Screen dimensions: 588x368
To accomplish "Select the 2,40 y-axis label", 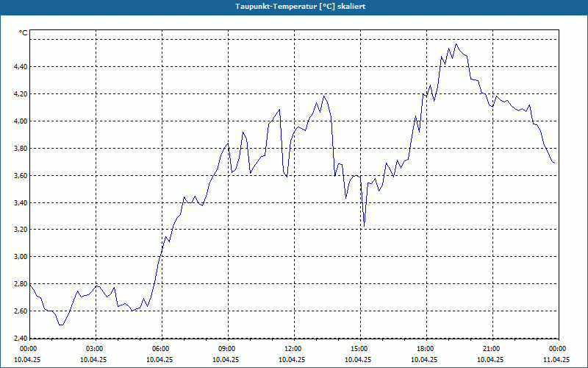I will [x=21, y=338].
